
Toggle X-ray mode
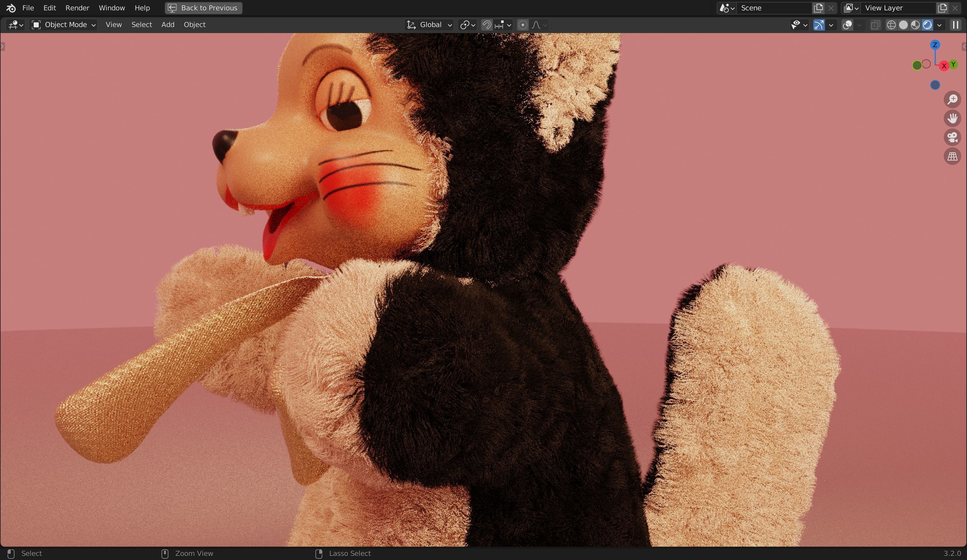point(875,25)
